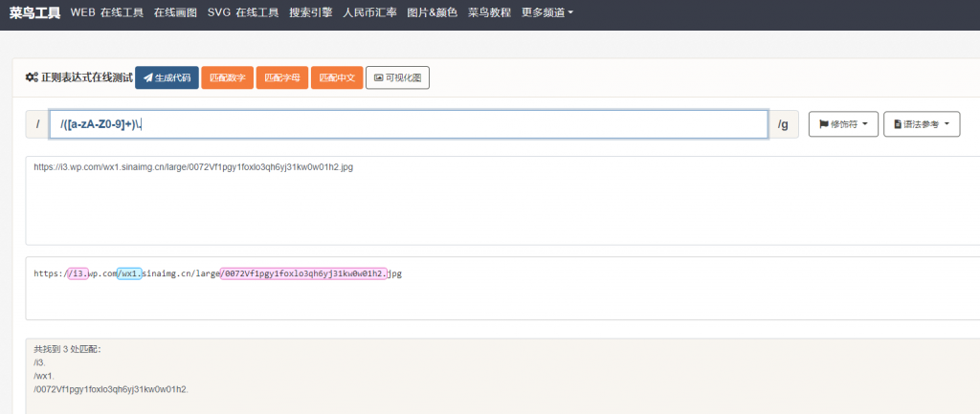Focus the regular expression input field
The width and height of the screenshot is (980, 414).
click(409, 124)
